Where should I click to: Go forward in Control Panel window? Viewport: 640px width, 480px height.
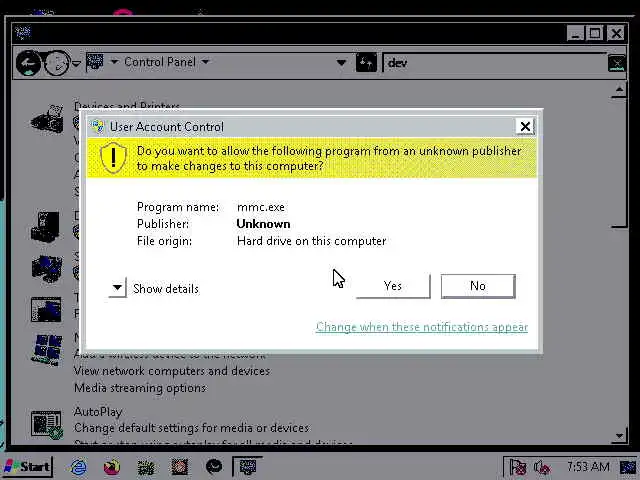tap(56, 63)
